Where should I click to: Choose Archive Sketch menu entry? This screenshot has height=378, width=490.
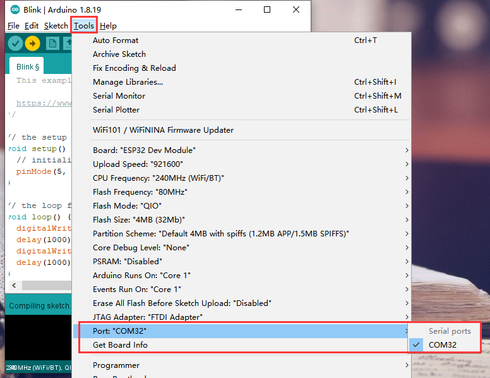point(241,54)
